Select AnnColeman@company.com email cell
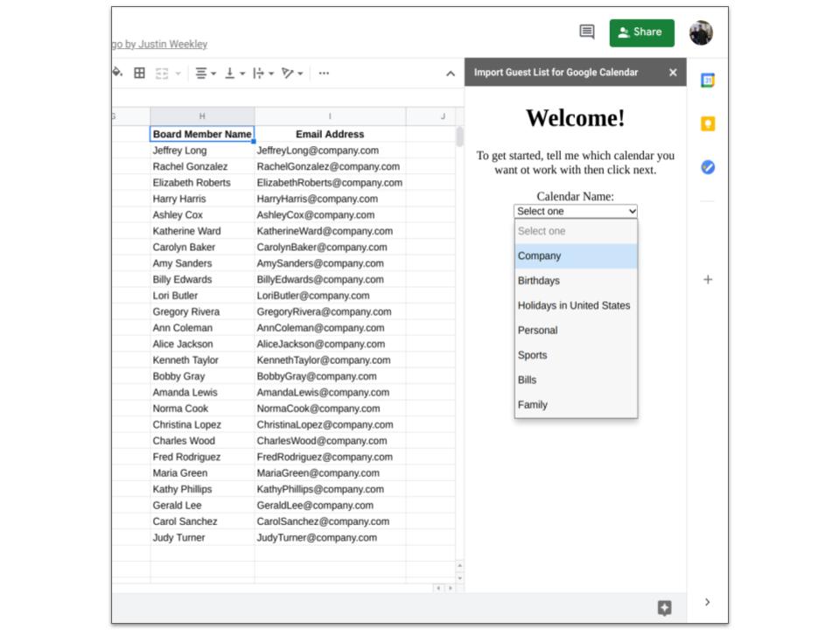The height and width of the screenshot is (630, 840). [330, 328]
